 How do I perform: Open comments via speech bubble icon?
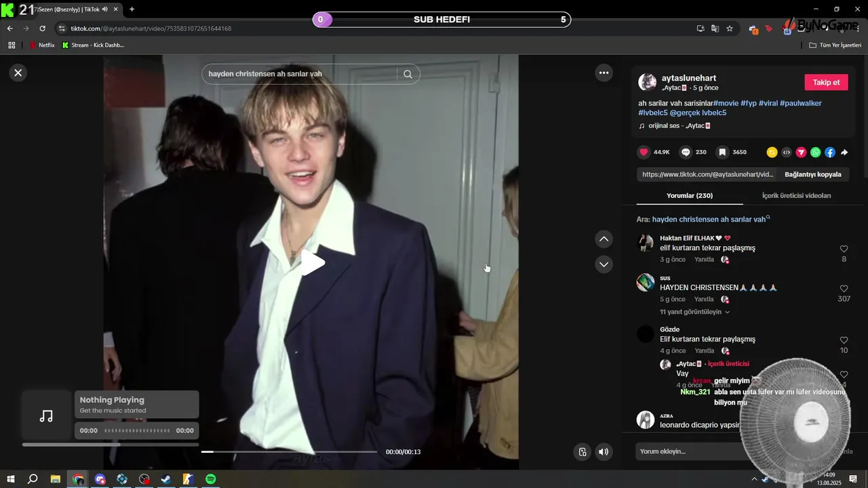pos(686,152)
